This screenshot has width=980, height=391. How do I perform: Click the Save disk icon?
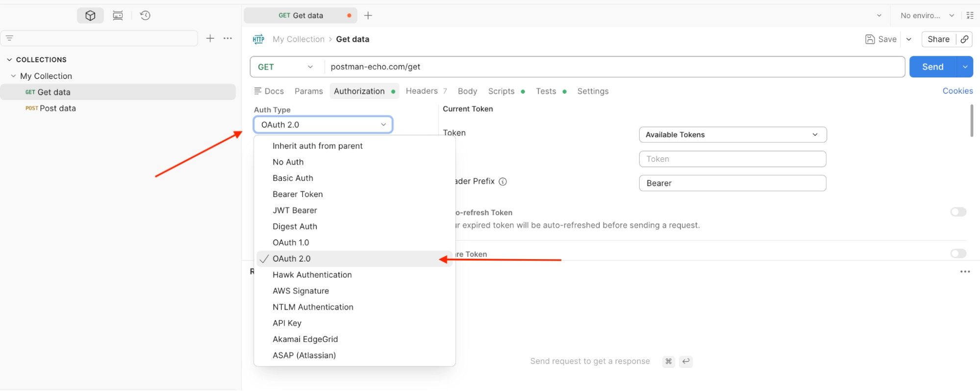(x=870, y=39)
